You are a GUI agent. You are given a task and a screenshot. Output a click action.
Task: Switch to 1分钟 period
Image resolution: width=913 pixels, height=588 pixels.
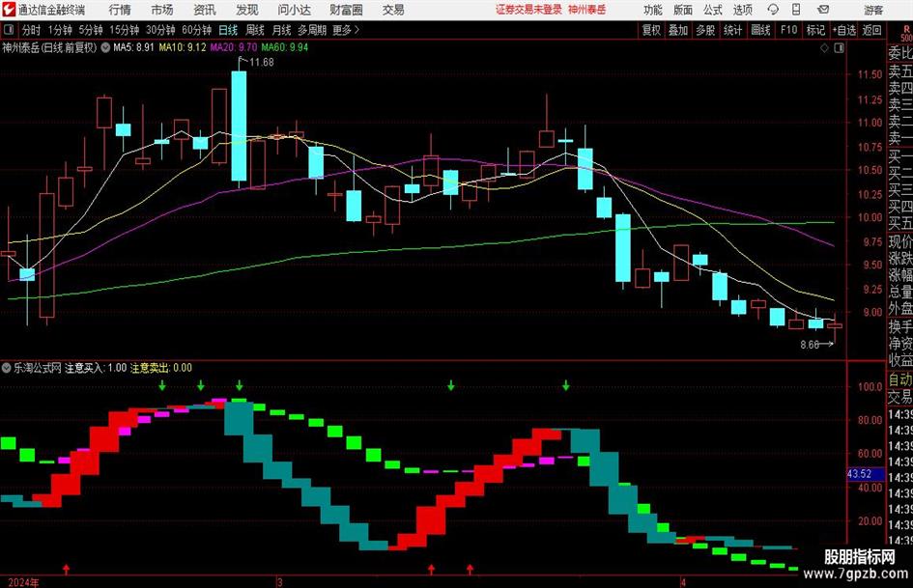(x=60, y=30)
